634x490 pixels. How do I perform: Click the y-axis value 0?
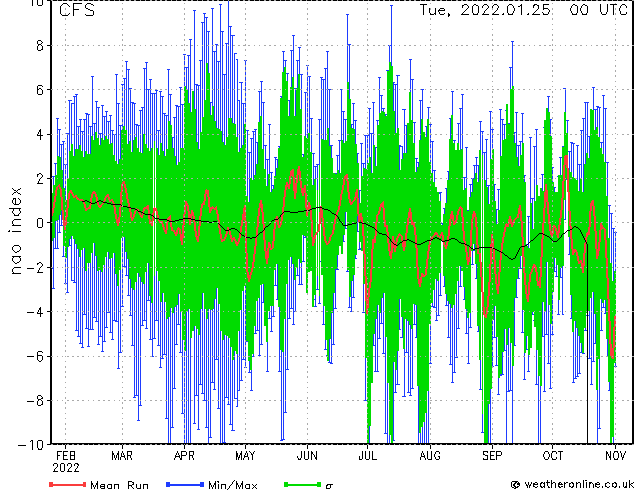pos(40,223)
